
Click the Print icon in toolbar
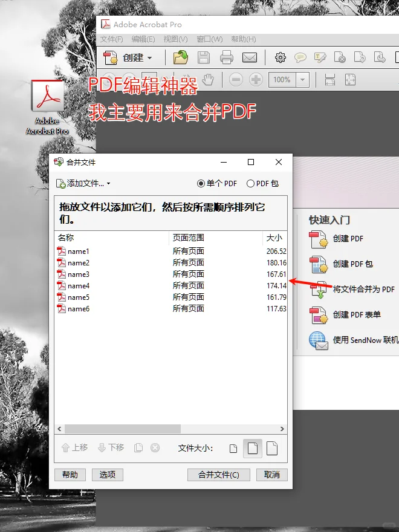(x=226, y=57)
